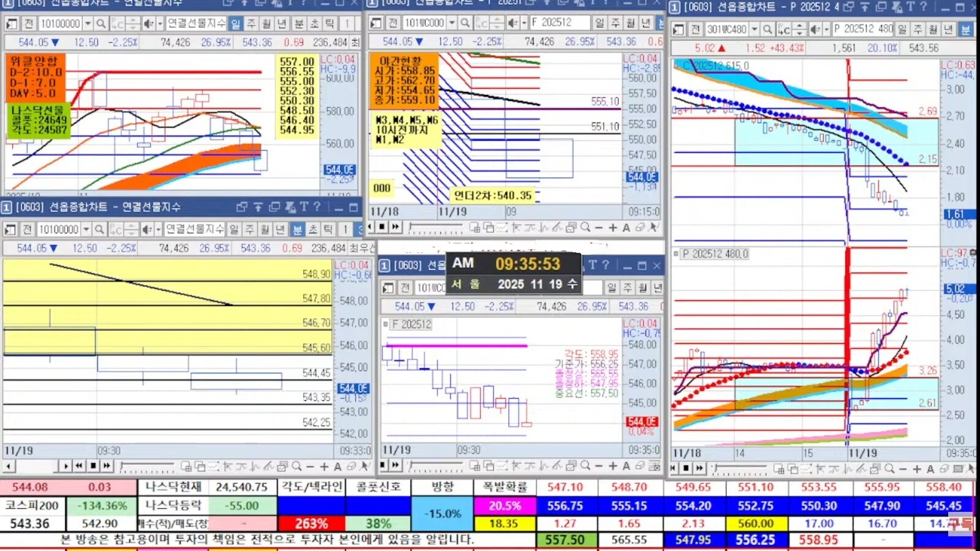
Task: Click the 301WC480 code input field
Action: click(727, 29)
